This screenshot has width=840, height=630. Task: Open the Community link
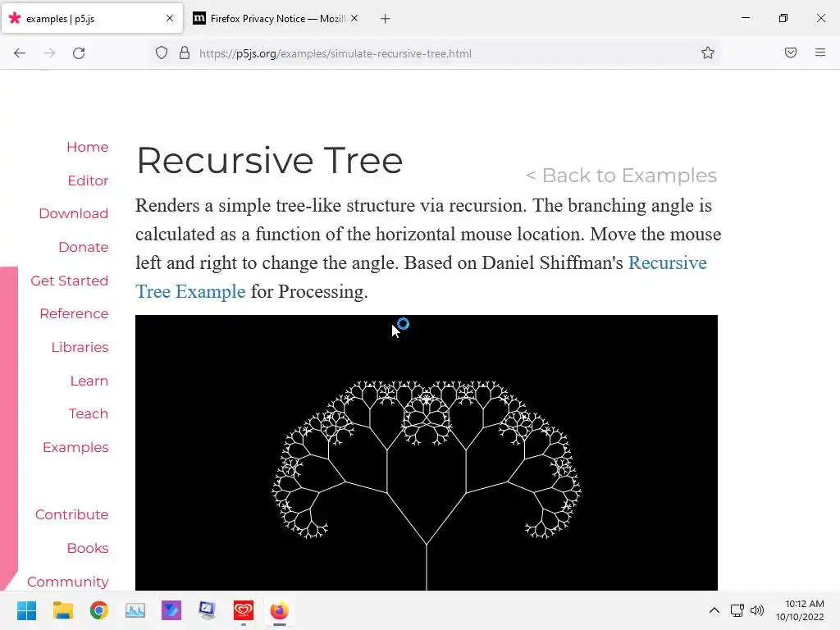tap(68, 582)
